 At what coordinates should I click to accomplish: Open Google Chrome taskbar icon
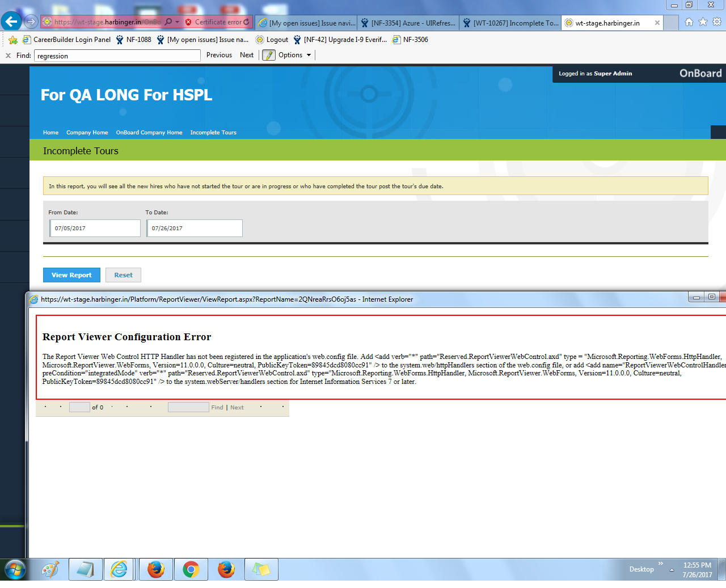191,569
